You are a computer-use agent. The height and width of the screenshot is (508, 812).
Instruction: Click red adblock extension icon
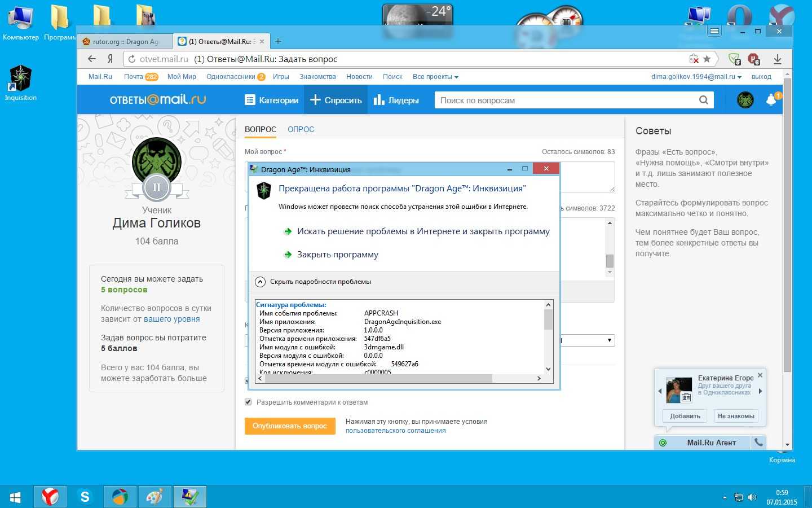(x=753, y=59)
